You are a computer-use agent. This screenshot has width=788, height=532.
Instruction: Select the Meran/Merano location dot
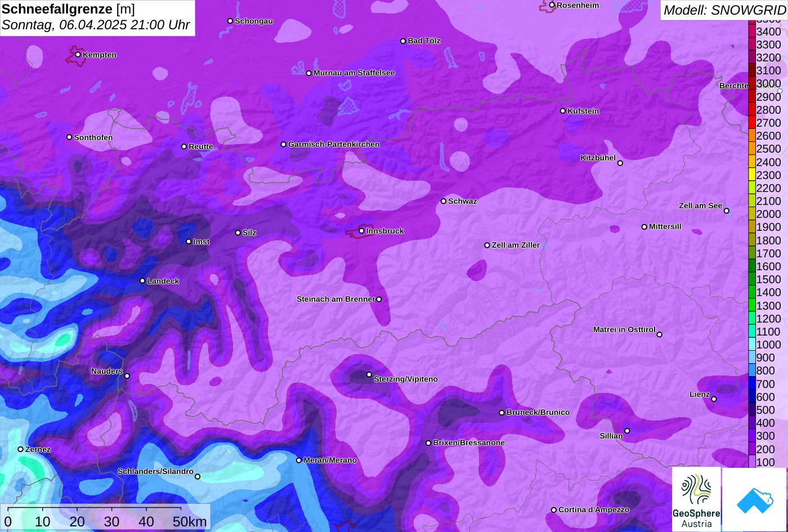coord(299,460)
